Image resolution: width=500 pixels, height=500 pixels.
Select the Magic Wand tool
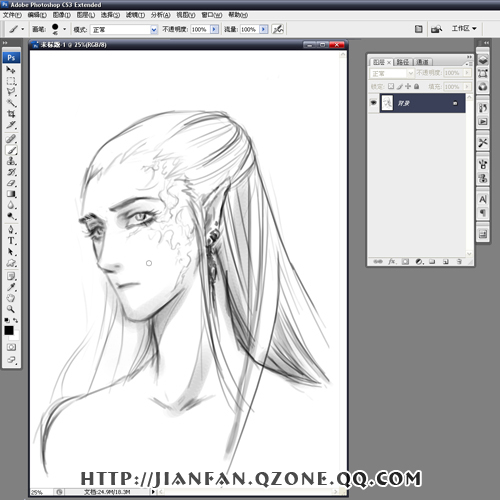11,103
